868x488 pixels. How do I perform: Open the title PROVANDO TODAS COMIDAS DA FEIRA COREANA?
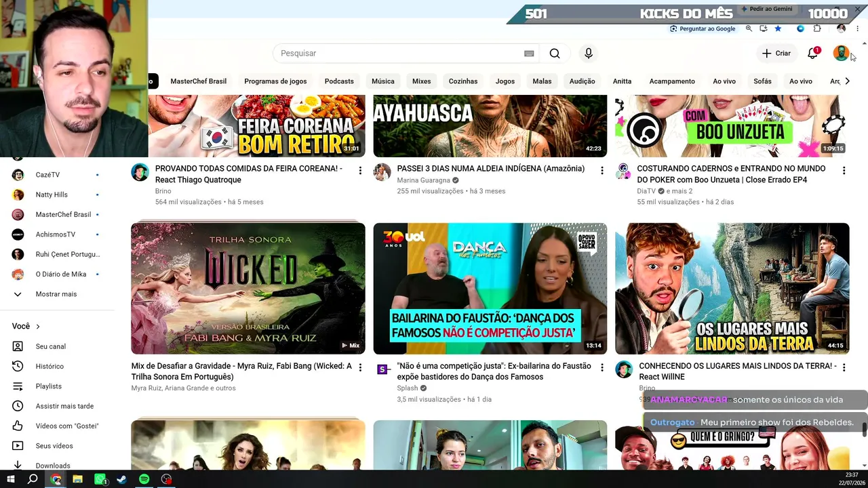pyautogui.click(x=249, y=174)
